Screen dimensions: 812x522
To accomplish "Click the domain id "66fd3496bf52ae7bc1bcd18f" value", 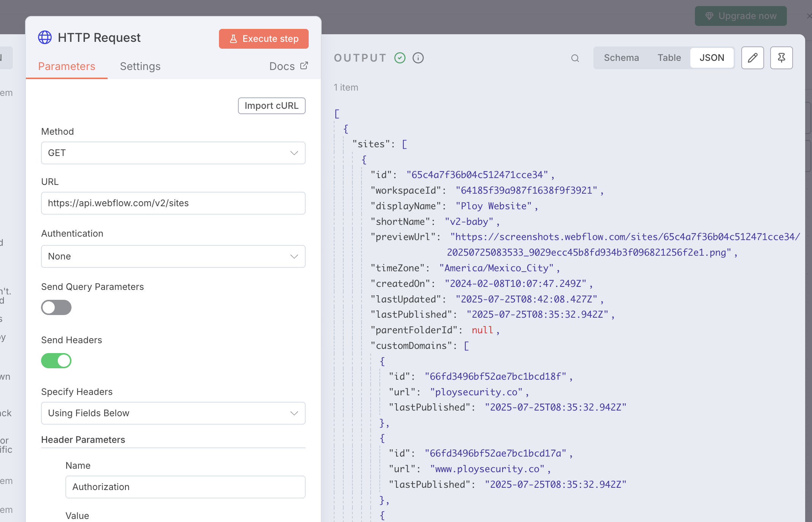I will (x=496, y=377).
